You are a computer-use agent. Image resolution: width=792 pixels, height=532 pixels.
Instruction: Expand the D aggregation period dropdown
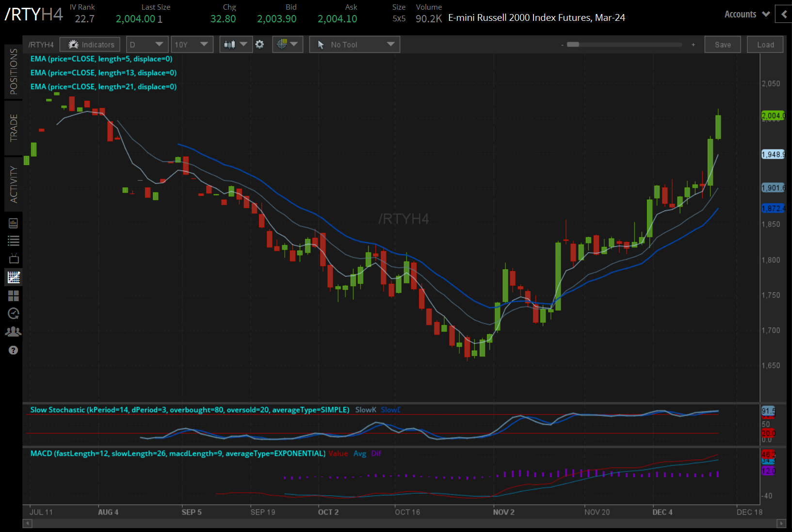147,45
